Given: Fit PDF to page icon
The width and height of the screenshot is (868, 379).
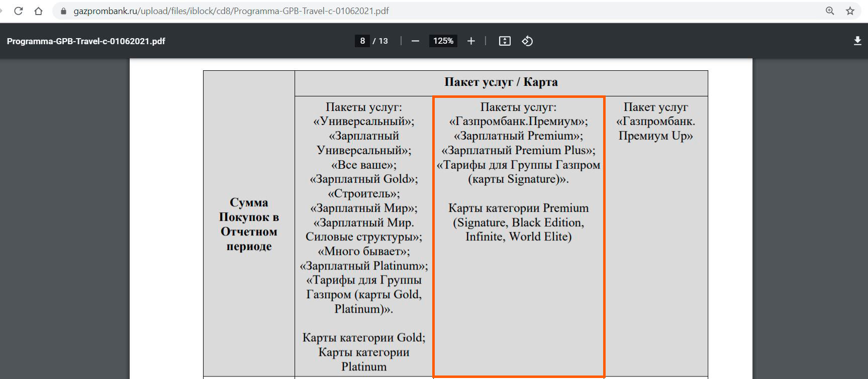Looking at the screenshot, I should (505, 41).
